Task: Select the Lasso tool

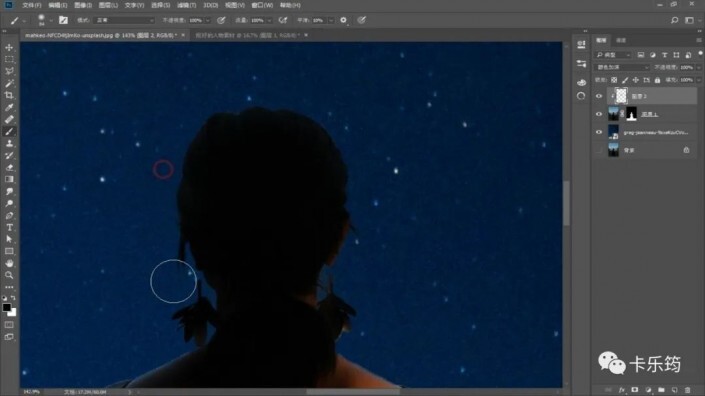Action: pyautogui.click(x=9, y=71)
